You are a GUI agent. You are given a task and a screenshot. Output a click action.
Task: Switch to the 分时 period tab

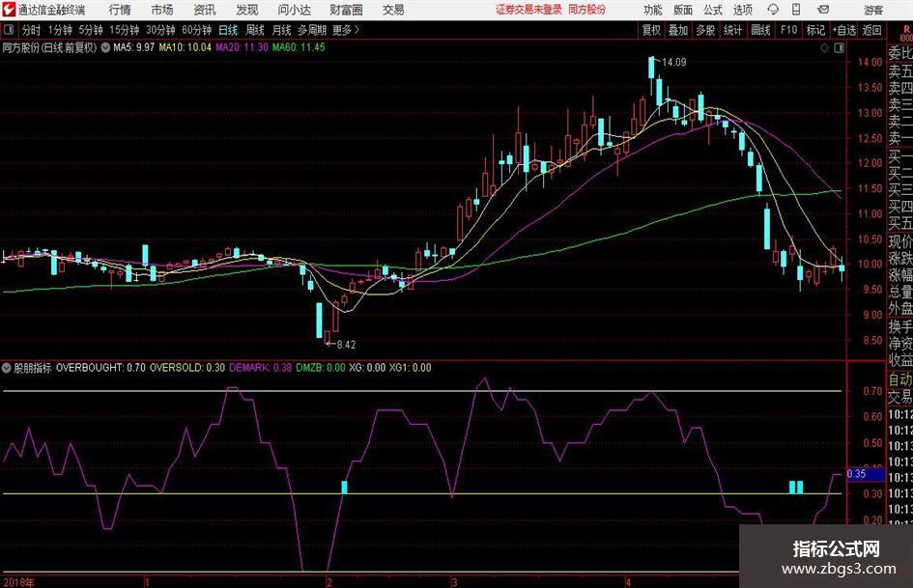pyautogui.click(x=32, y=30)
